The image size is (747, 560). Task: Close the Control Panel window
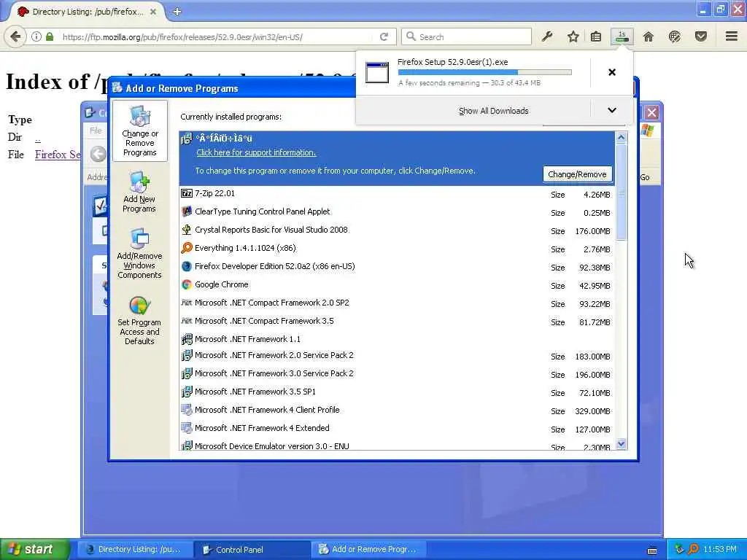click(x=651, y=113)
